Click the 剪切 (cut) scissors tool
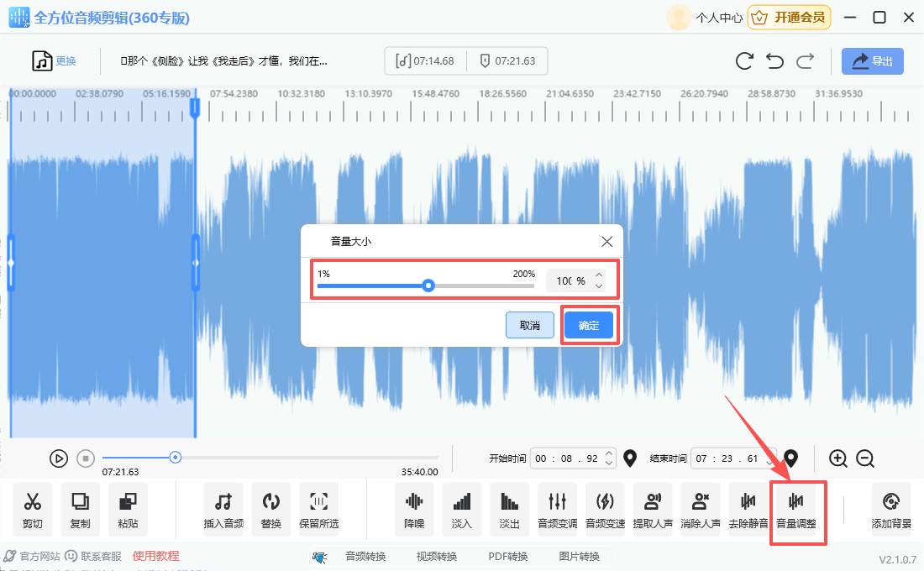 (33, 510)
